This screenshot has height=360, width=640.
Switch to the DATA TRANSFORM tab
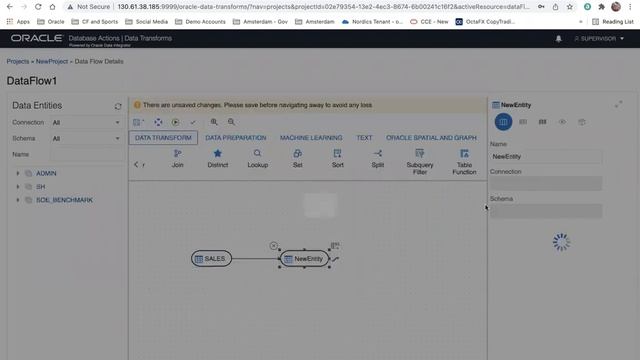click(x=163, y=138)
